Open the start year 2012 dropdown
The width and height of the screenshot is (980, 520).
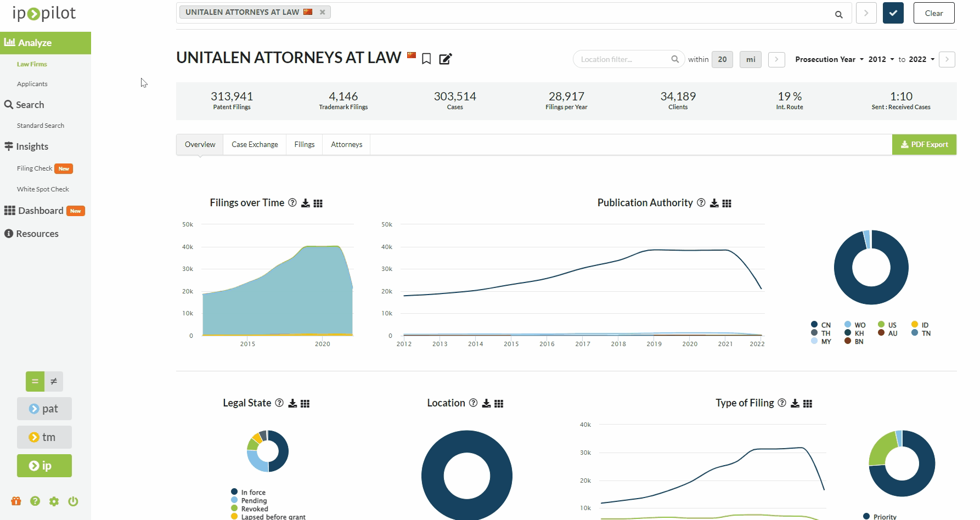point(881,59)
